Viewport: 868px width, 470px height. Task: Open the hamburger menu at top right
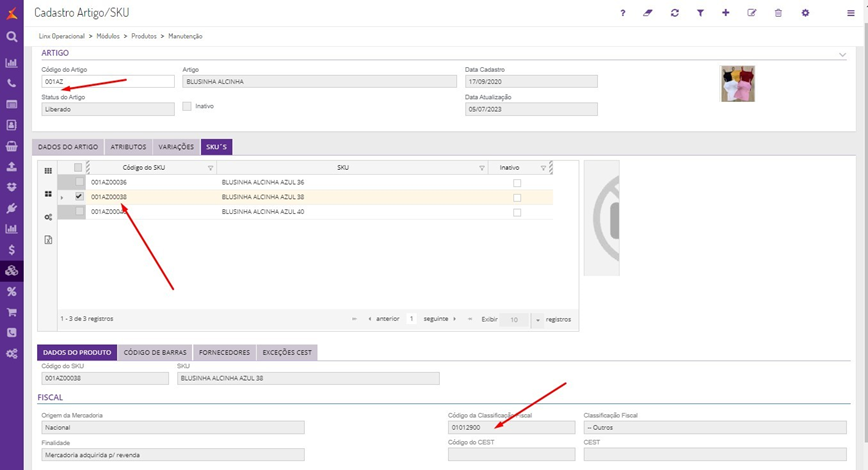851,13
